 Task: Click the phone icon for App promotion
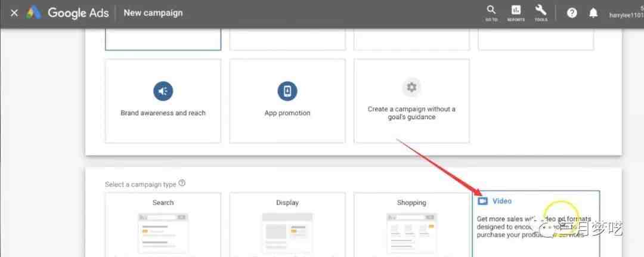click(287, 91)
